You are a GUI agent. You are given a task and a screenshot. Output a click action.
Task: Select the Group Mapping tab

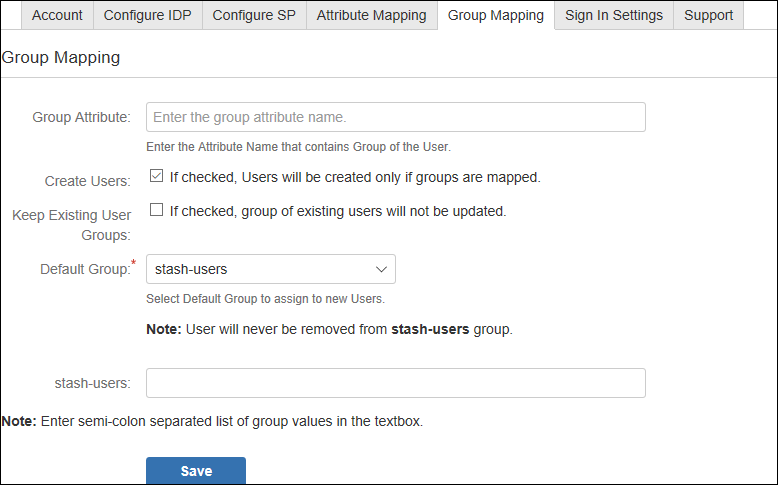[x=496, y=15]
